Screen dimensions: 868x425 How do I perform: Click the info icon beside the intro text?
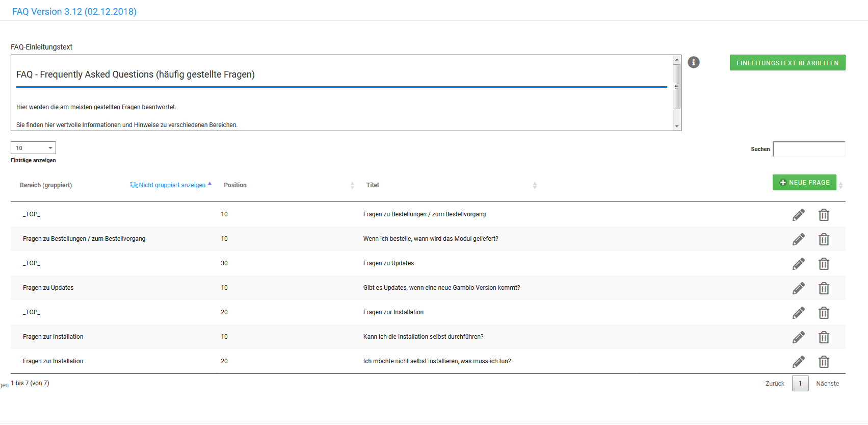[693, 62]
